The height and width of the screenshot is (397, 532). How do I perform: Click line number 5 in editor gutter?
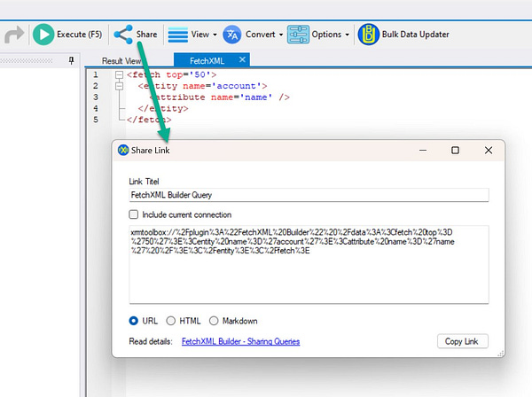pos(96,120)
